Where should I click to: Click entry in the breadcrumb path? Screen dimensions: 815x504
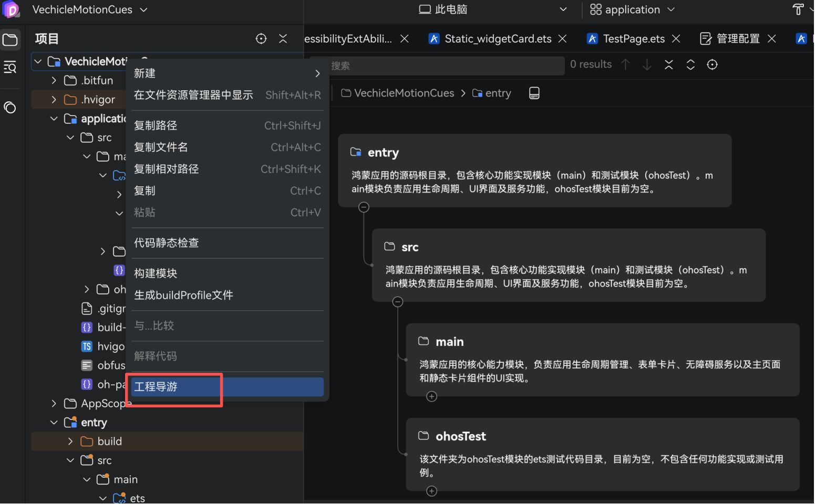tap(497, 93)
